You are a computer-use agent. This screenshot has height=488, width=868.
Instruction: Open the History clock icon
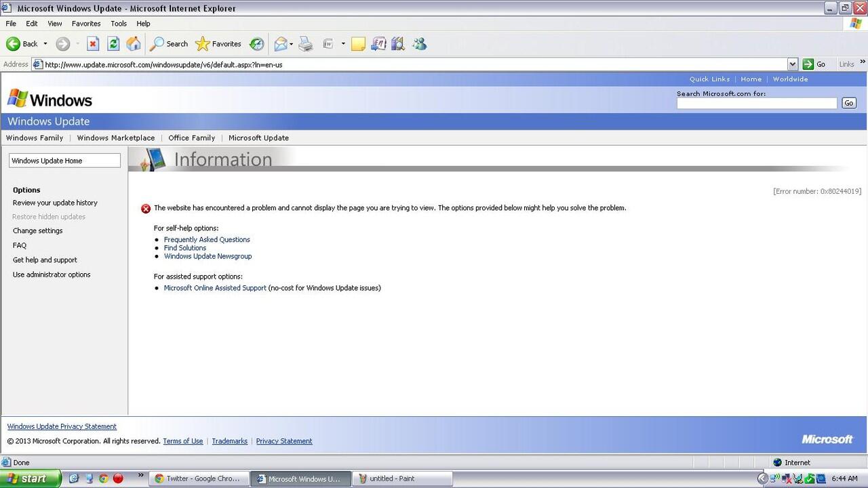pyautogui.click(x=256, y=44)
